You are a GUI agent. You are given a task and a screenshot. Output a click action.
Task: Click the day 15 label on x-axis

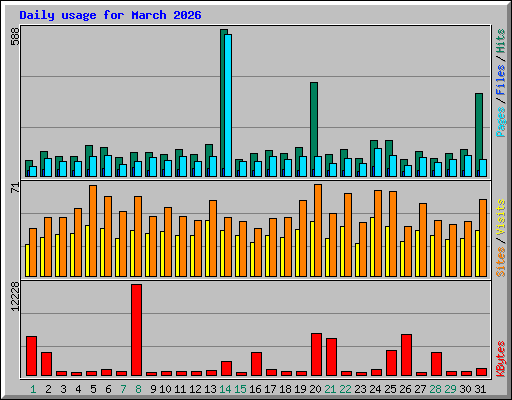(x=240, y=389)
